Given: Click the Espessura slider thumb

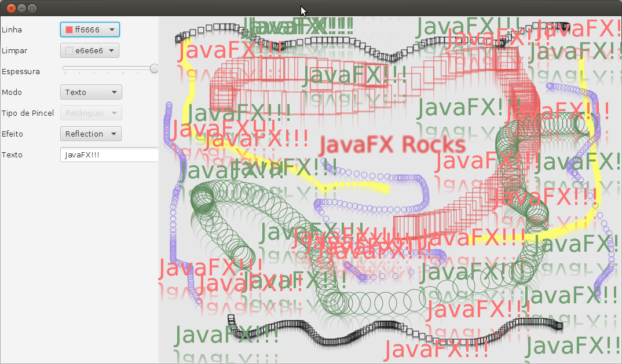Looking at the screenshot, I should coord(153,68).
